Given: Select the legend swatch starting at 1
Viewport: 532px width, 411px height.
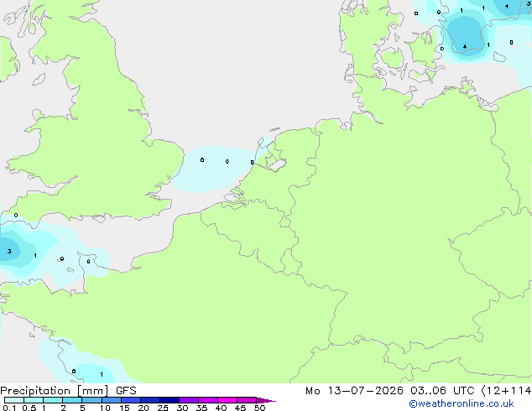Looking at the screenshot, I should (x=53, y=400).
